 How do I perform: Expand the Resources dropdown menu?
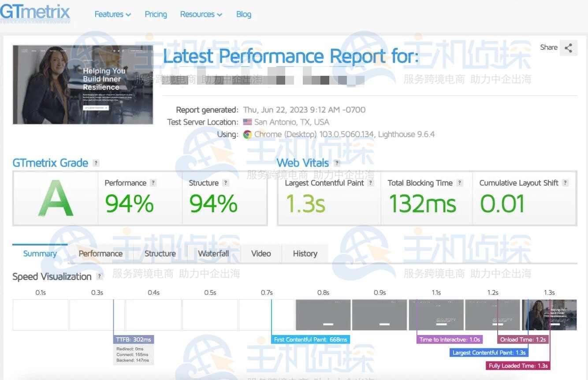pos(201,14)
